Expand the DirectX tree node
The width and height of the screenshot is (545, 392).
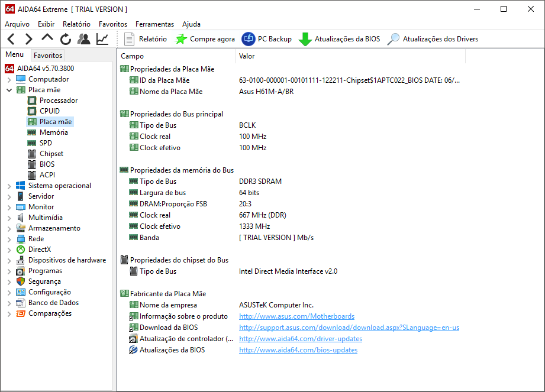[x=9, y=250]
